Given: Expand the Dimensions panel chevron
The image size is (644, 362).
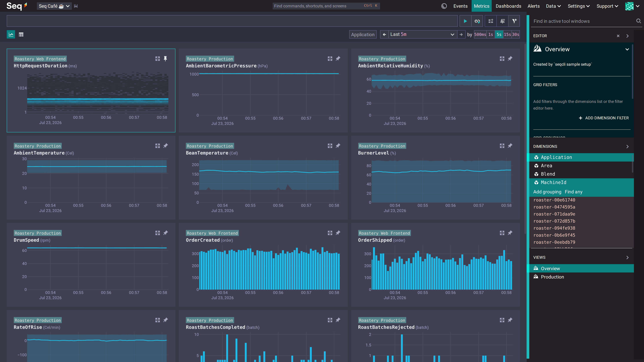Looking at the screenshot, I should 627,147.
